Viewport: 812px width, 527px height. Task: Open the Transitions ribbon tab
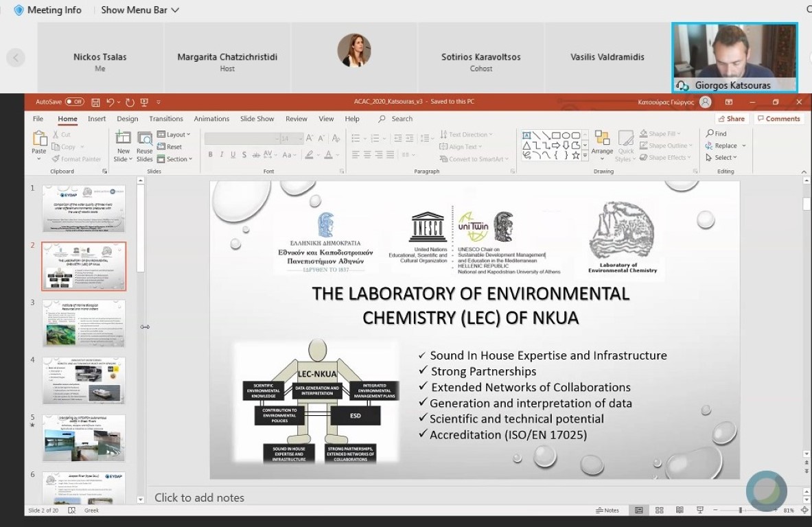166,119
